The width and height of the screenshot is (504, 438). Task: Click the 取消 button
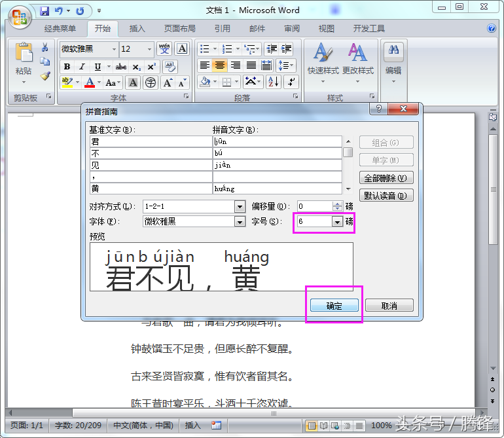point(389,306)
